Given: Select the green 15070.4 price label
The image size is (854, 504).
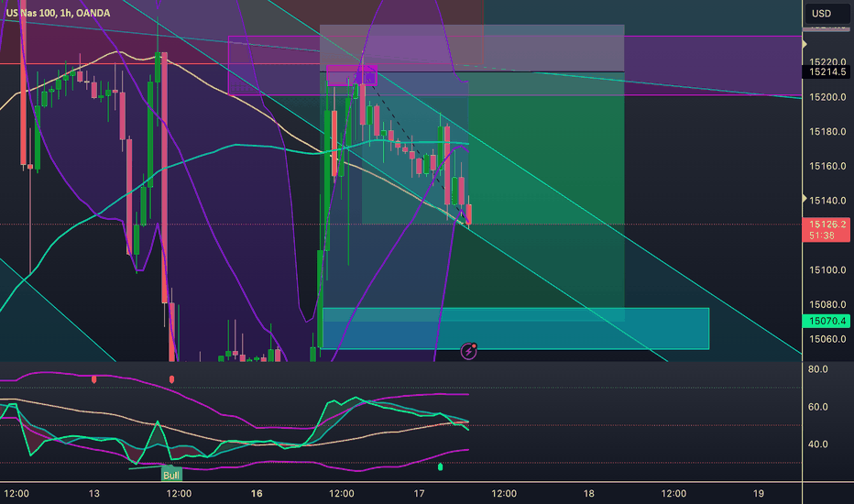Looking at the screenshot, I should [x=827, y=321].
